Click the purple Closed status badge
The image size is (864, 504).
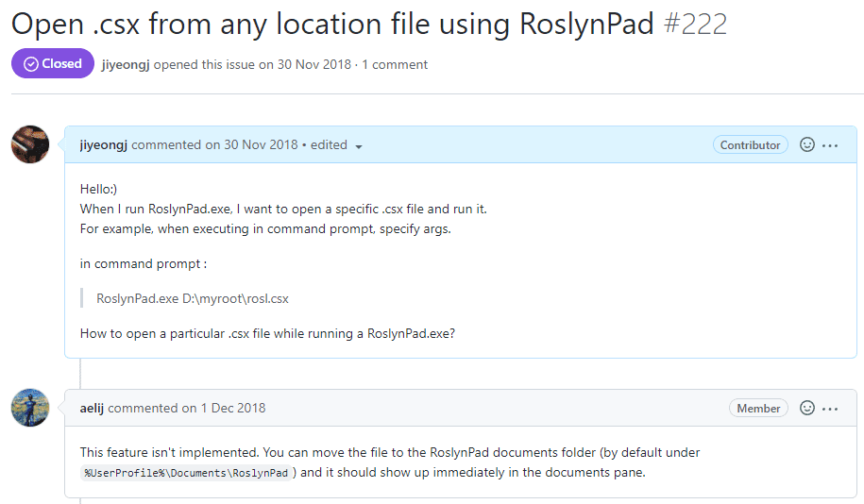point(53,63)
